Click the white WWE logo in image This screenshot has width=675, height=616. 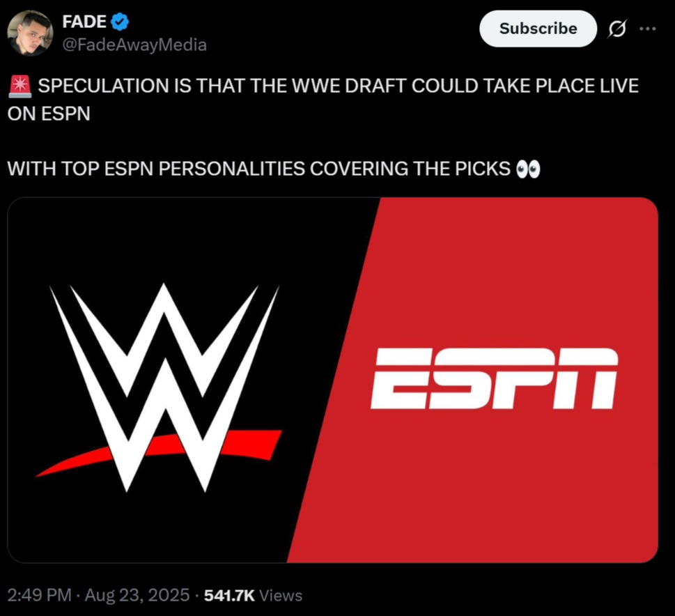coord(164,387)
